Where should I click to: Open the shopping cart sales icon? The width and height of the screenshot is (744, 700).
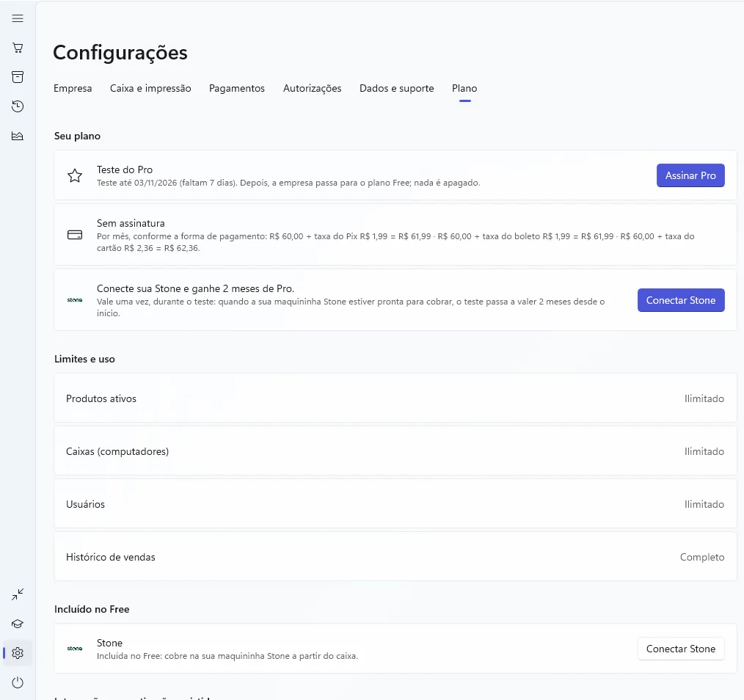(18, 48)
